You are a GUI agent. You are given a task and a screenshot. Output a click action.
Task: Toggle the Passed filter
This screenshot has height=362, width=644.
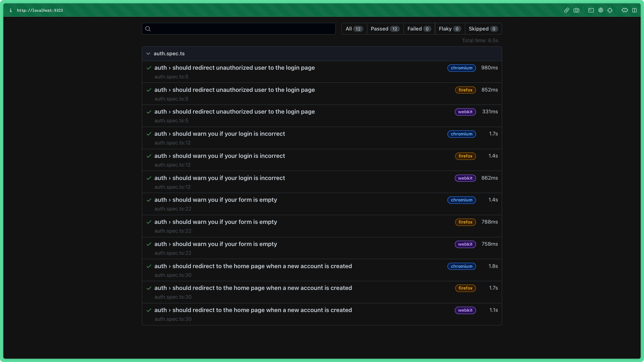[x=384, y=29]
